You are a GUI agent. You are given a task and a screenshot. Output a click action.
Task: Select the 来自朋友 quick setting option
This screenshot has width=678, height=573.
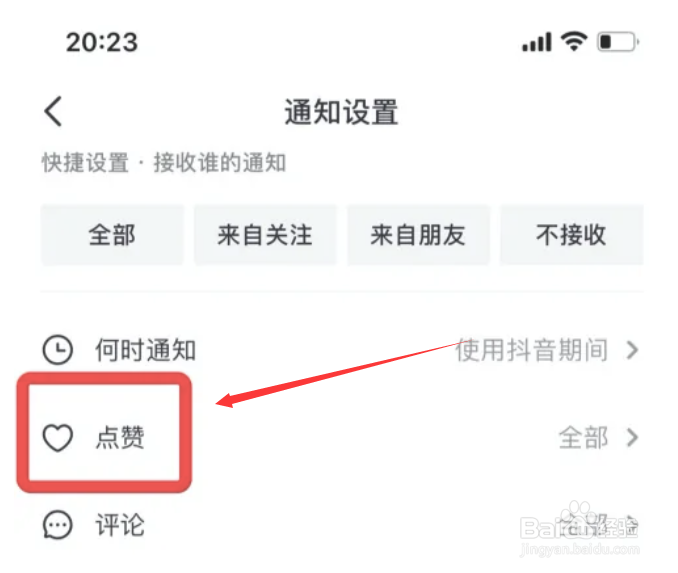point(418,235)
